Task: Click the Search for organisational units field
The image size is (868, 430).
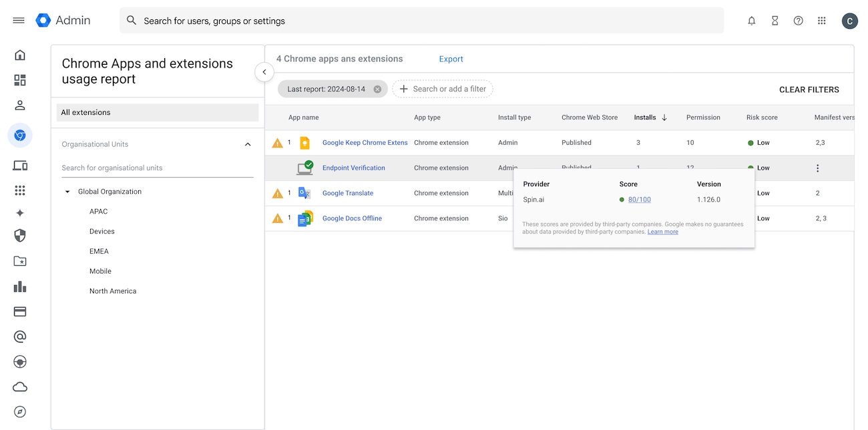Action: [158, 168]
